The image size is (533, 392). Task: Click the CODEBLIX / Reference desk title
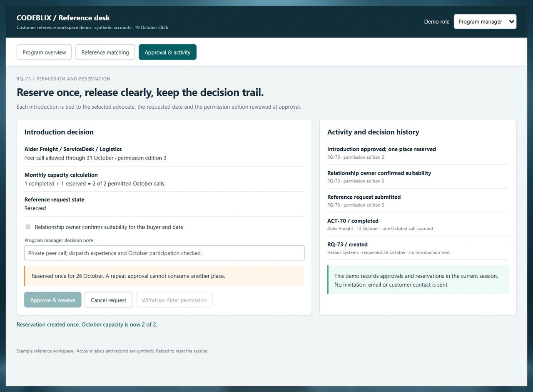pos(63,18)
